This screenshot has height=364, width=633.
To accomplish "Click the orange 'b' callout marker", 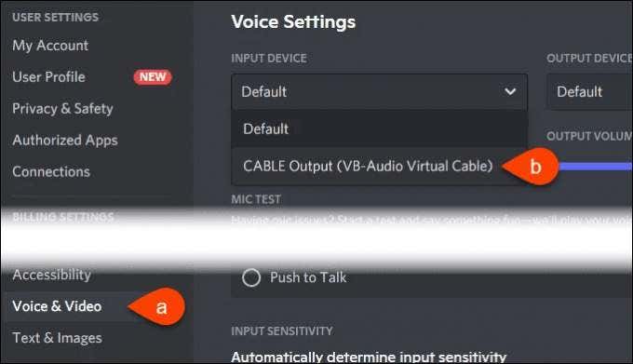I will point(530,167).
